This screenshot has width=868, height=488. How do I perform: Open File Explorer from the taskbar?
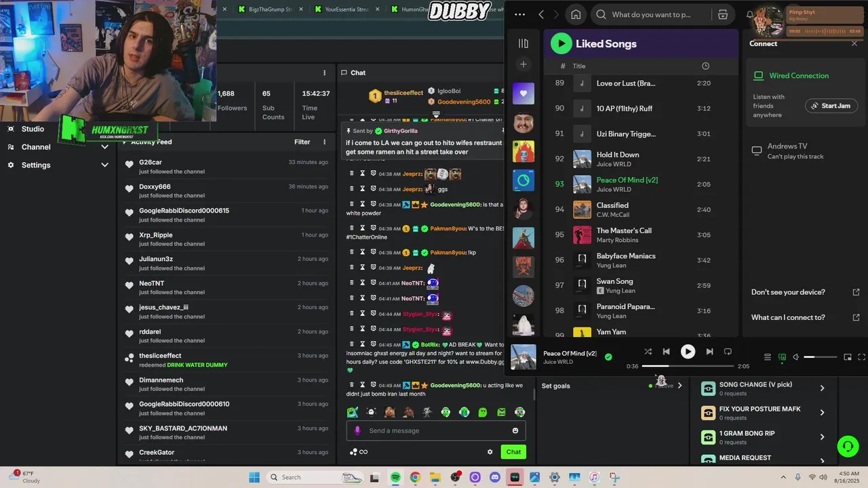(435, 477)
